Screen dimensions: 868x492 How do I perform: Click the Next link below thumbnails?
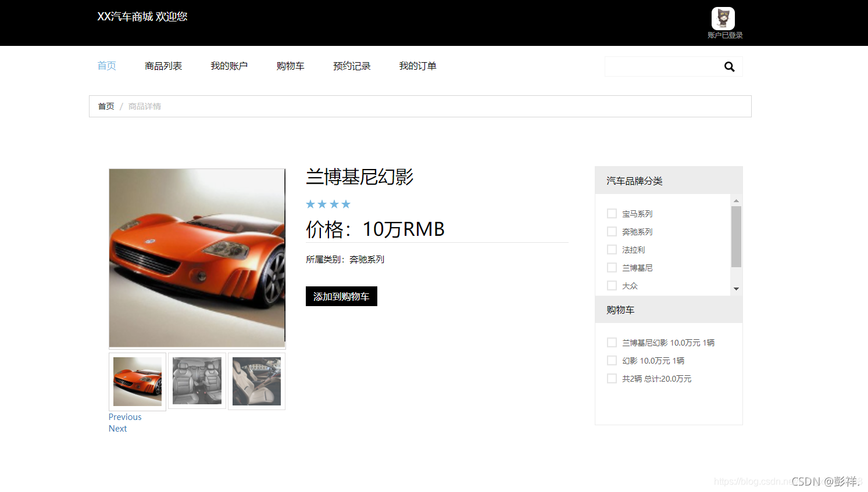117,428
